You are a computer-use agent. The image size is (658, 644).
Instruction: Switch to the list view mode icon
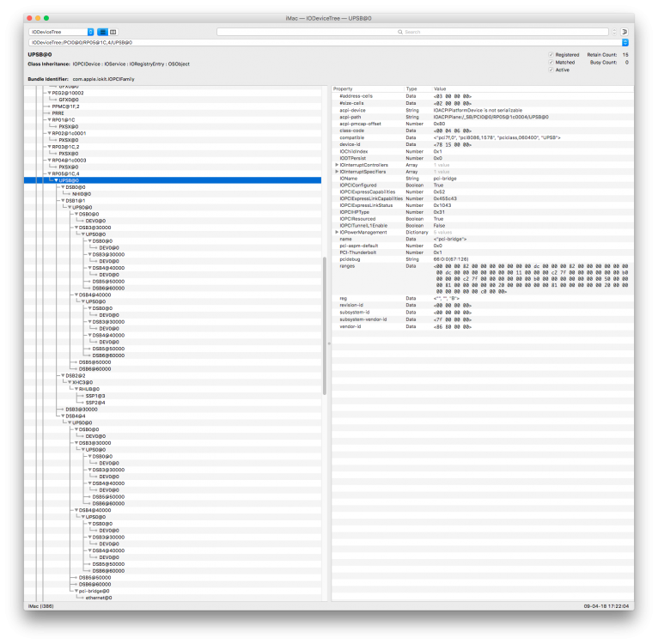[x=102, y=32]
